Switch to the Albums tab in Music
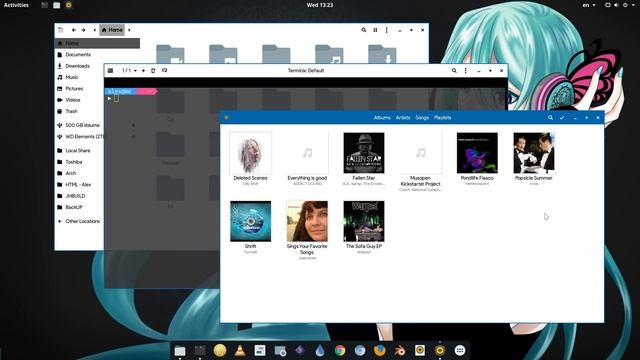This screenshot has height=360, width=640. pos(382,118)
